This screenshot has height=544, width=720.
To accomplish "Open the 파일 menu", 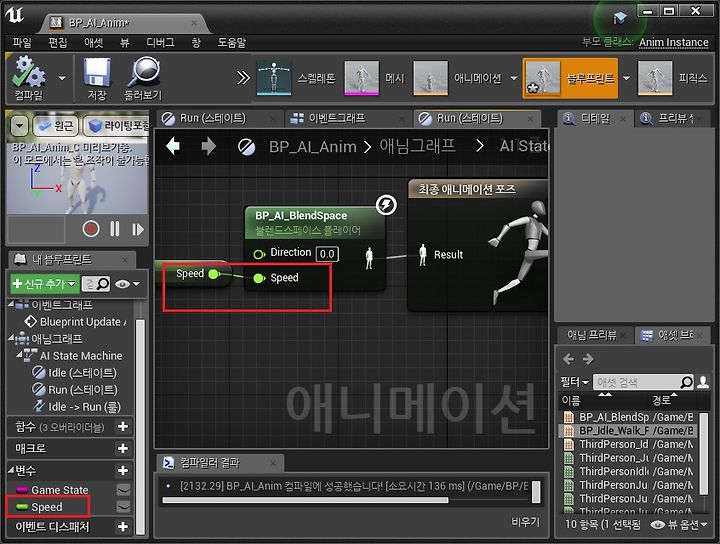I will pos(22,43).
